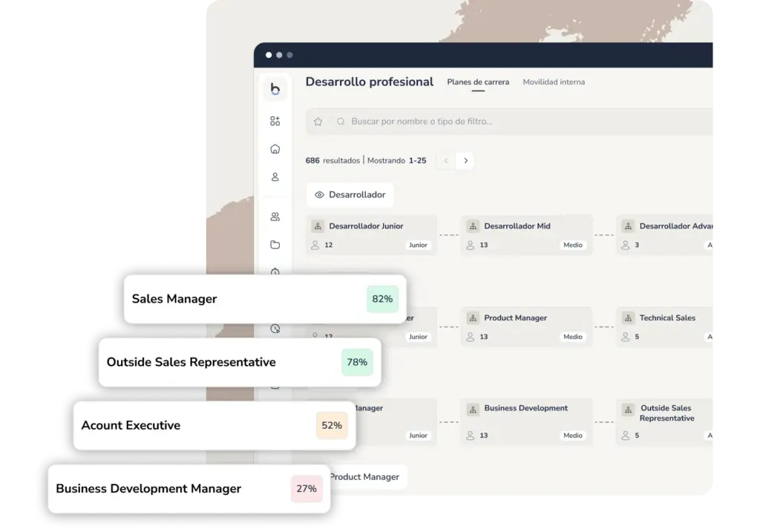Open the folder documents sidebar icon
Screen dimensions: 760x532
click(x=275, y=245)
